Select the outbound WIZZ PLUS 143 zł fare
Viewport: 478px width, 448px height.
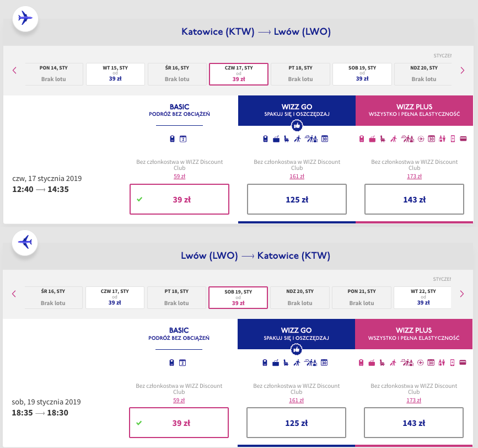[x=414, y=199]
